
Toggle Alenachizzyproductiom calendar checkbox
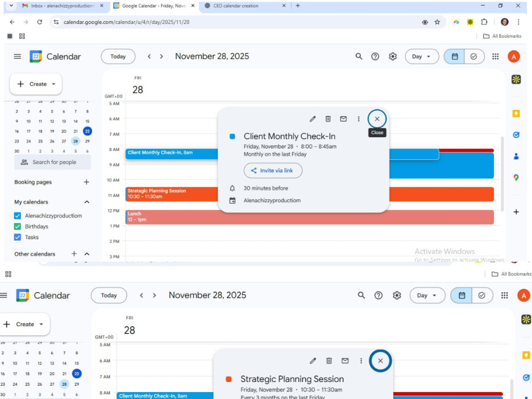18,216
